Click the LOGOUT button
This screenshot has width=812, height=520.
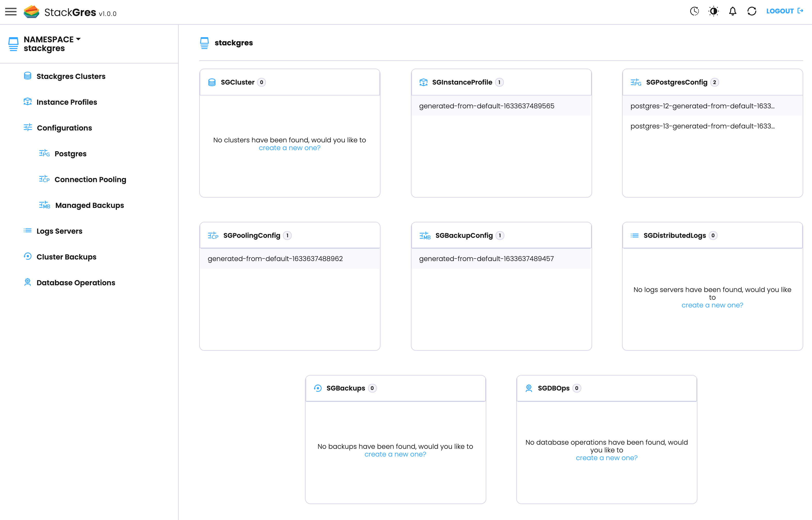781,11
